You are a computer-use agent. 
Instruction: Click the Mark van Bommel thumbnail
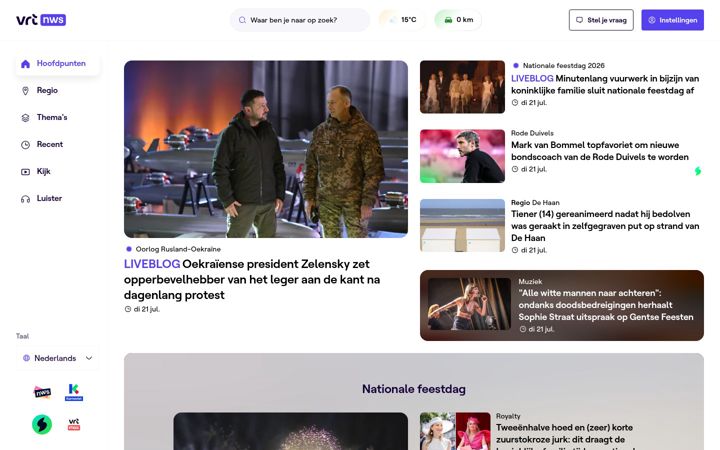click(462, 156)
